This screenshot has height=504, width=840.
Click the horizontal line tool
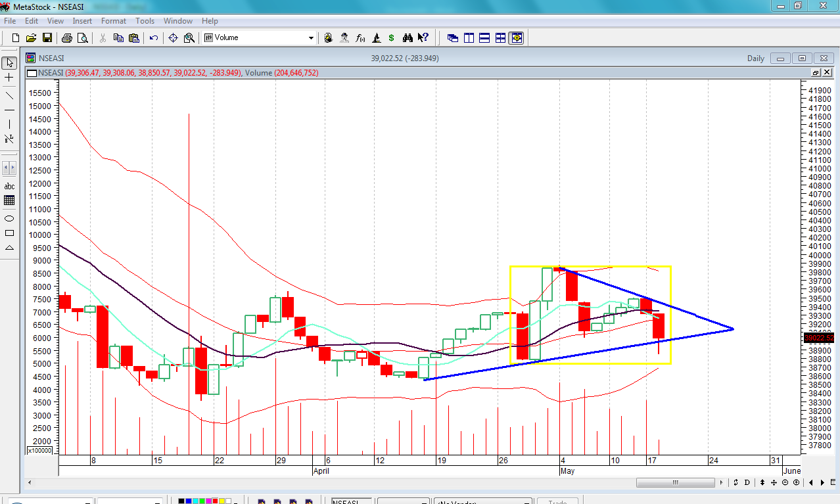(9, 110)
